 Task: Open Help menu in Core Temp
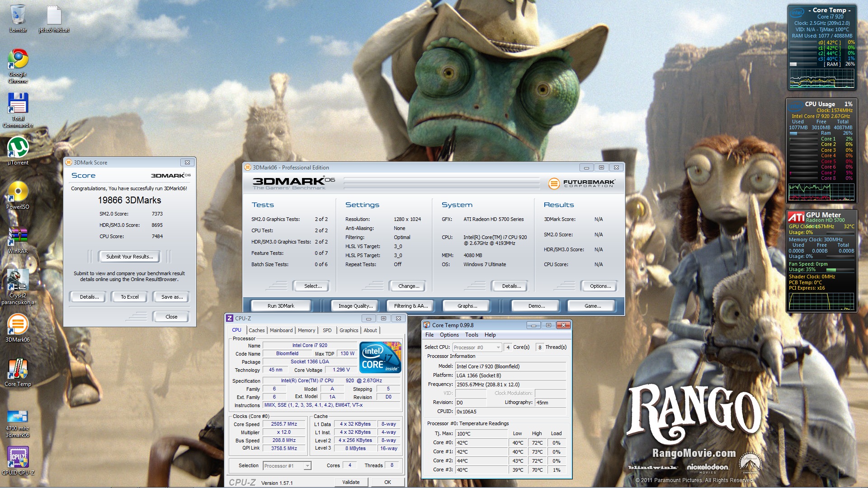tap(490, 335)
